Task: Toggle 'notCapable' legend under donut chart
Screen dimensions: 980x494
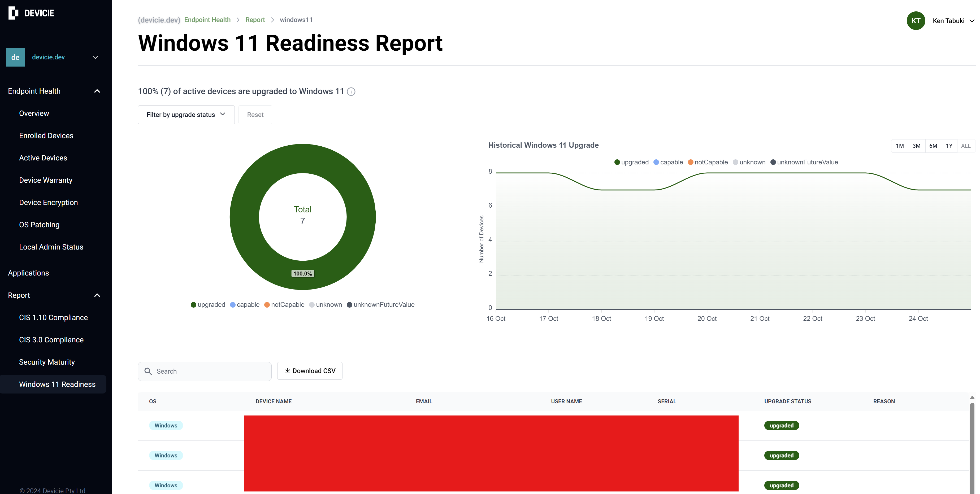Action: 284,305
